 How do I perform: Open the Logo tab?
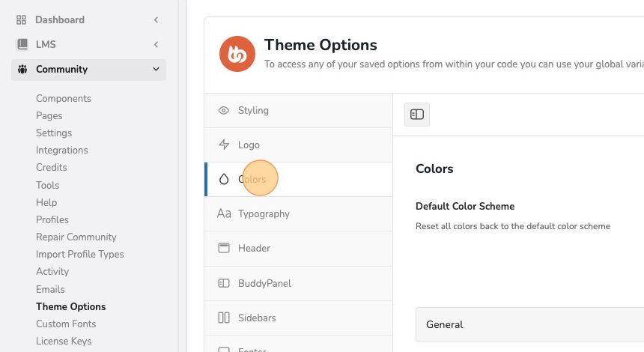tap(299, 145)
